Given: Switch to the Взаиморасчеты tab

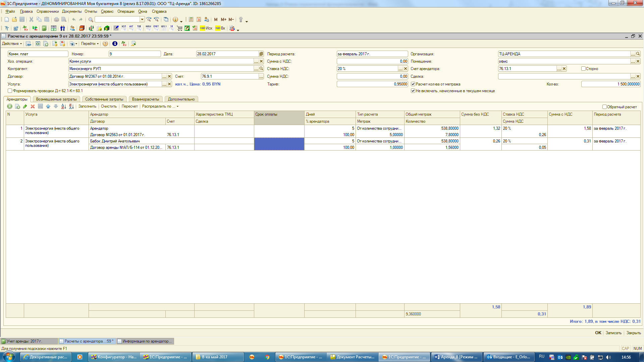Looking at the screenshot, I should [146, 99].
